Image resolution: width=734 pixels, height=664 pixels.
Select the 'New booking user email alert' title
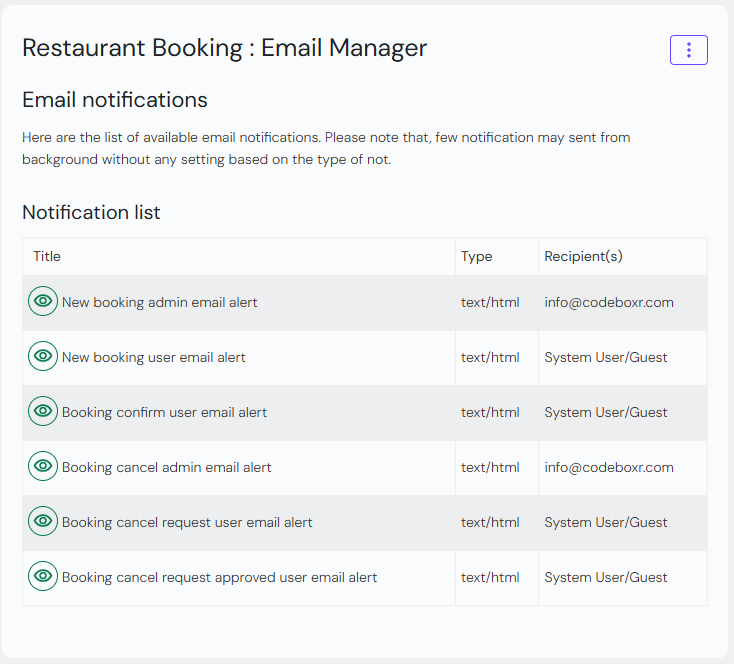pos(154,357)
